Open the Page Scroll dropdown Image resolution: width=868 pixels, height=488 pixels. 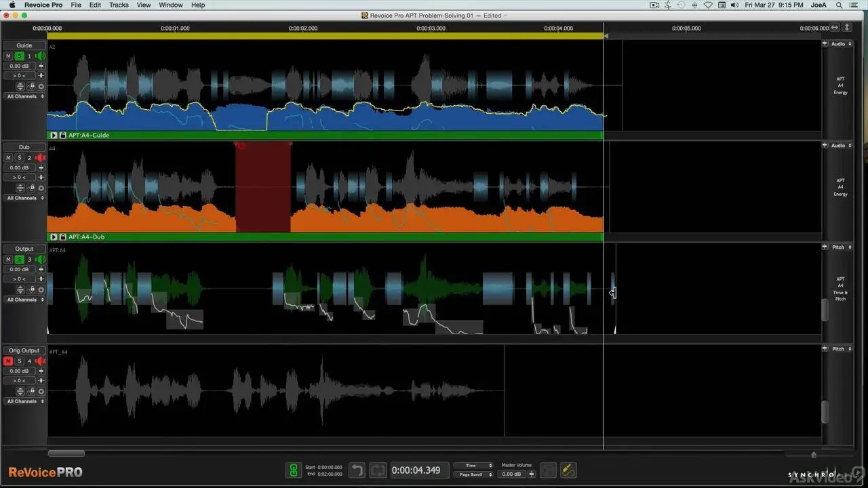tap(474, 474)
